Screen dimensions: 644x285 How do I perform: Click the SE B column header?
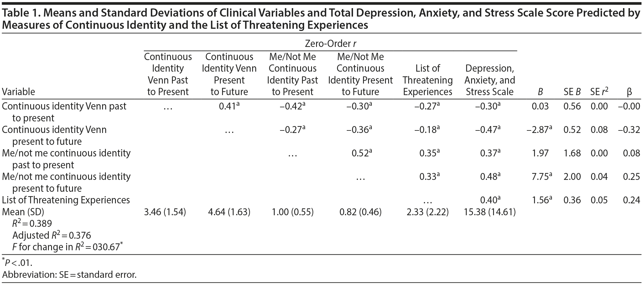[572, 92]
